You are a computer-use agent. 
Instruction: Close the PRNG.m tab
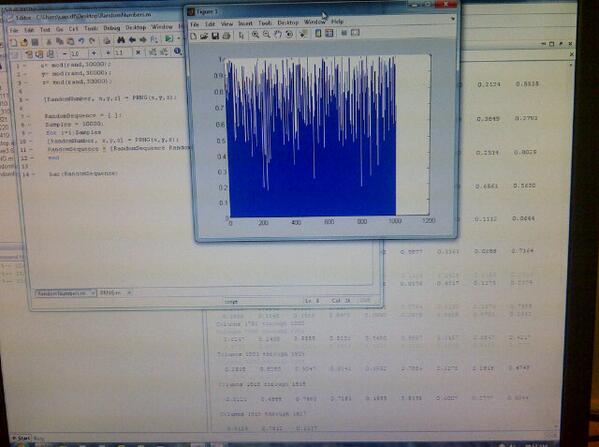[129, 292]
